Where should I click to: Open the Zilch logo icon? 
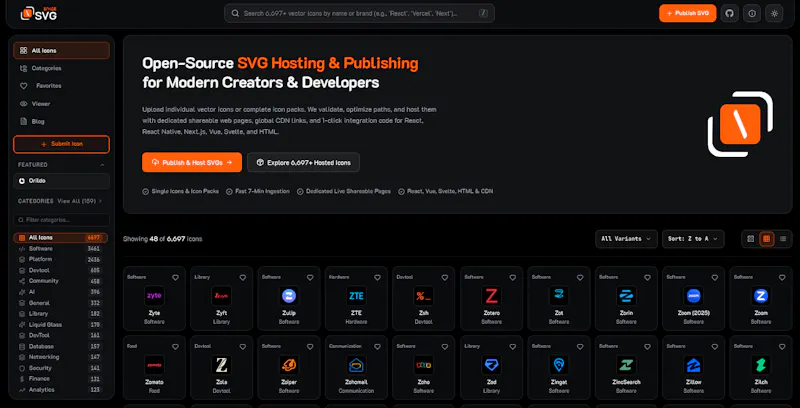click(x=761, y=365)
